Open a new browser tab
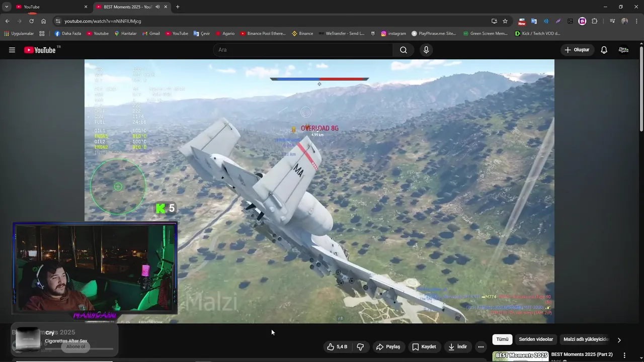The image size is (644, 362). pos(178,7)
